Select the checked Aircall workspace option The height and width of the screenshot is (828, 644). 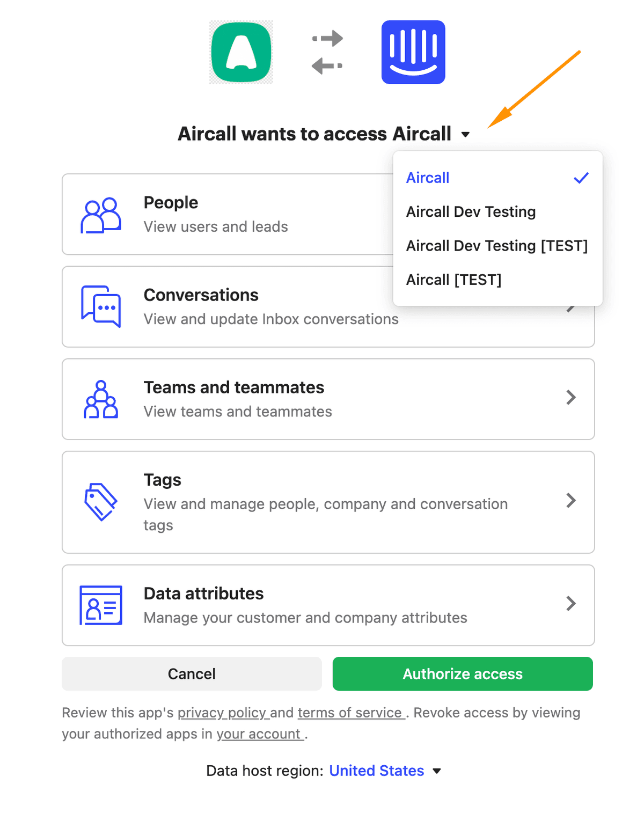click(428, 178)
